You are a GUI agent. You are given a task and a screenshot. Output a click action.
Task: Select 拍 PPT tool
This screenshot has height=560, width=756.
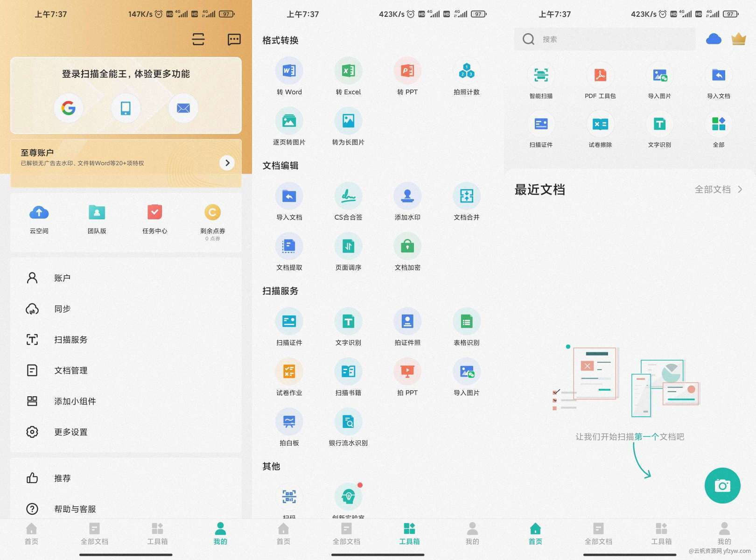(407, 377)
